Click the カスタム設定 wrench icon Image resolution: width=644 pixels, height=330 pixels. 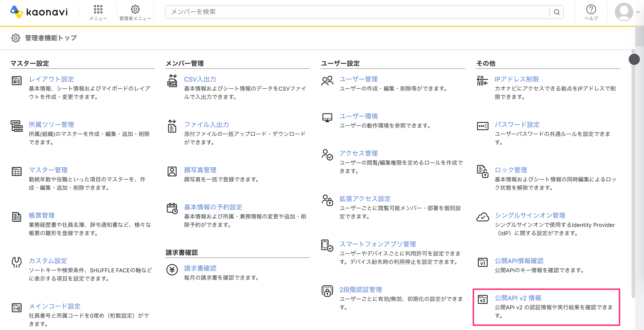[x=17, y=262]
